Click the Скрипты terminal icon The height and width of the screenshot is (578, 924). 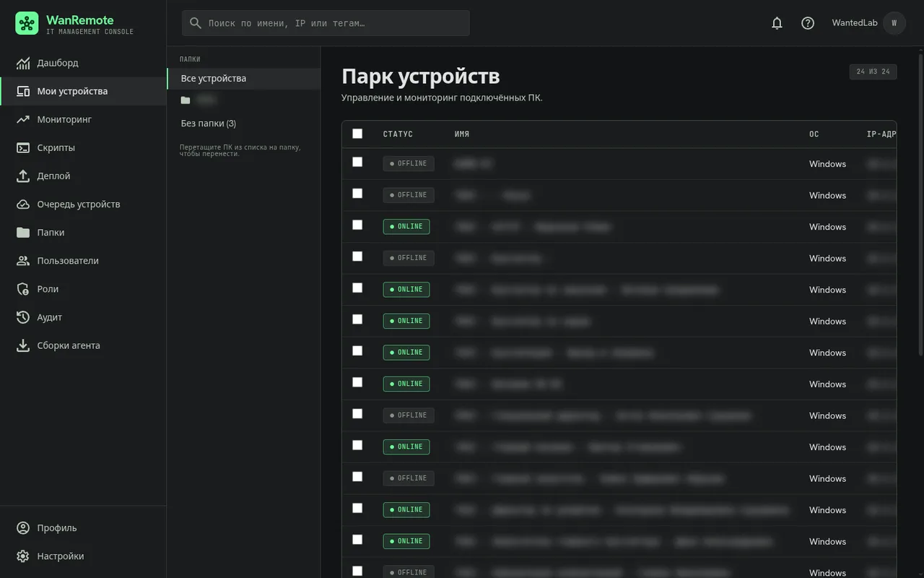[x=23, y=147]
